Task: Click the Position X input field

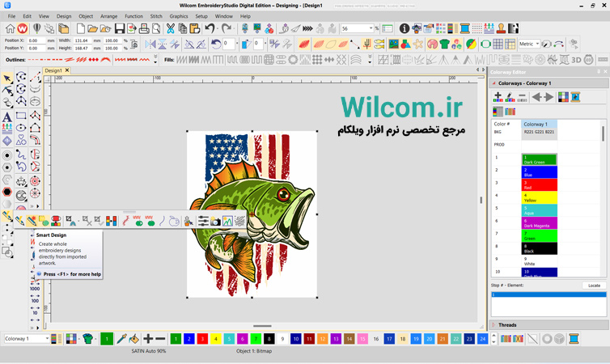Action: [36, 40]
